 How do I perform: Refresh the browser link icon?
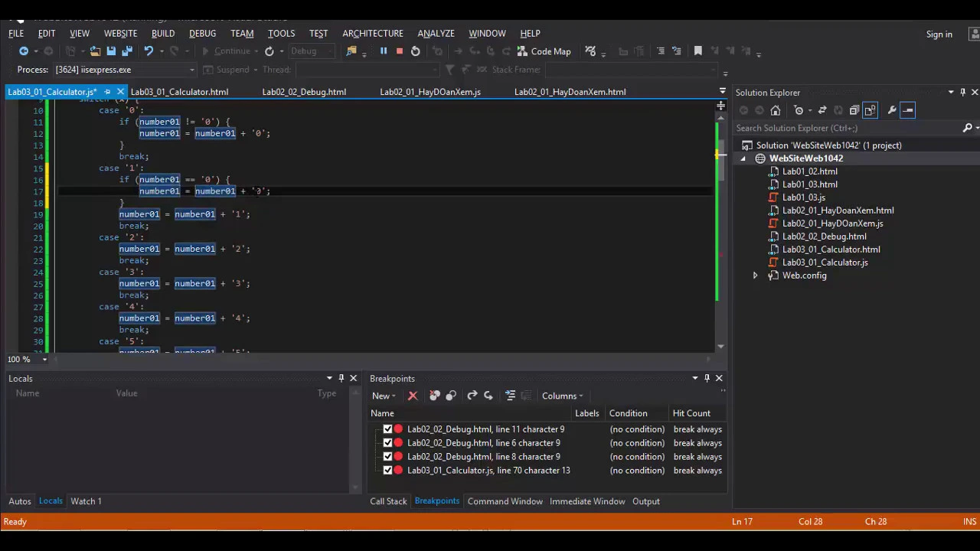coord(269,51)
